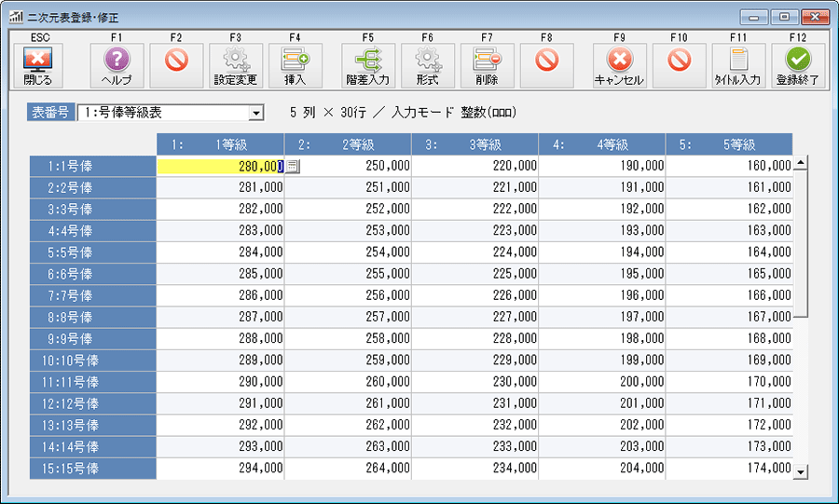Click cell 285,000 in 6号俸 row

220,274
